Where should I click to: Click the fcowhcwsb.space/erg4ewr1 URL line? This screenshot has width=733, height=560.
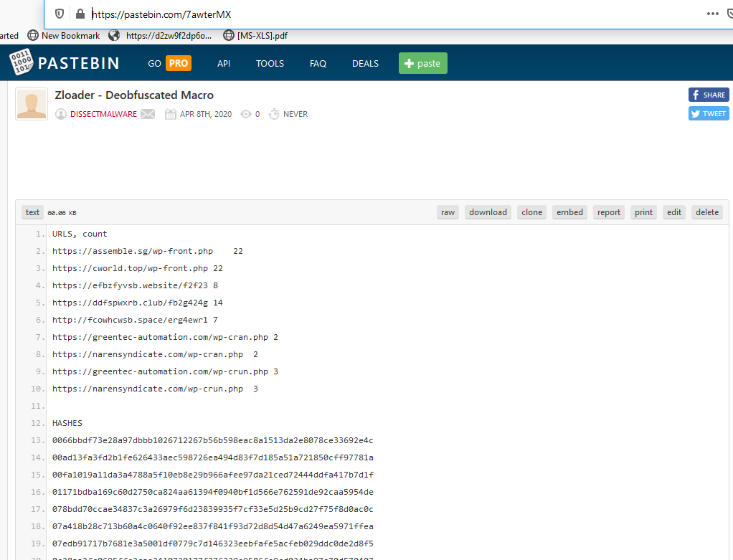tap(135, 321)
